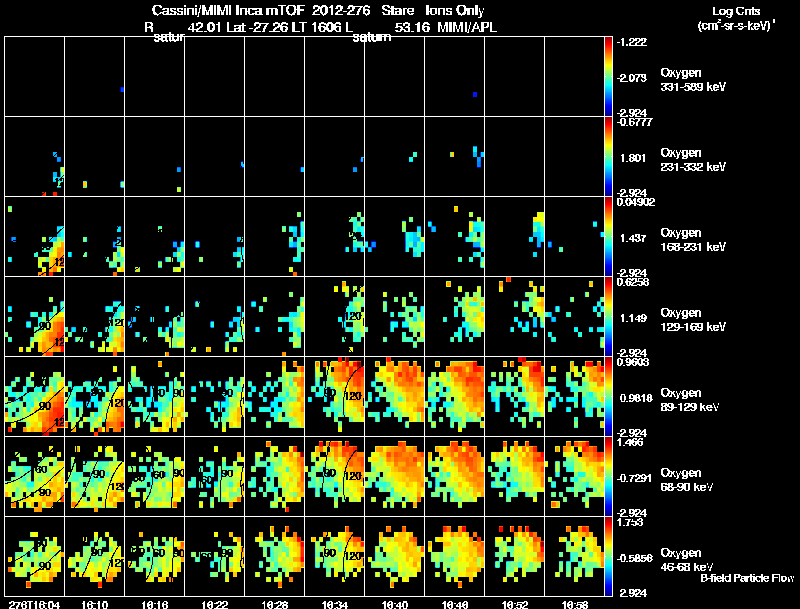Select the Oxygen 231-332 keV label
Screen dimensions: 800x609
coord(693,160)
